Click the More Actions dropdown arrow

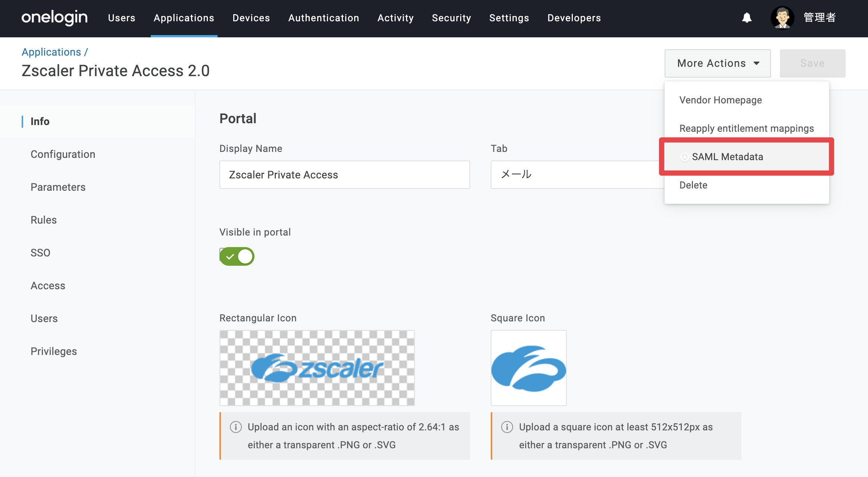(x=756, y=63)
